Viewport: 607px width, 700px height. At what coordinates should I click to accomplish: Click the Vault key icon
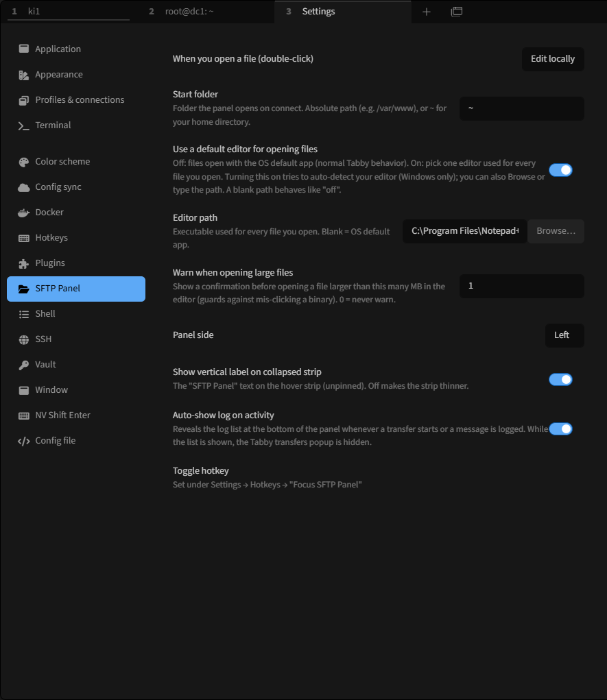click(x=24, y=365)
